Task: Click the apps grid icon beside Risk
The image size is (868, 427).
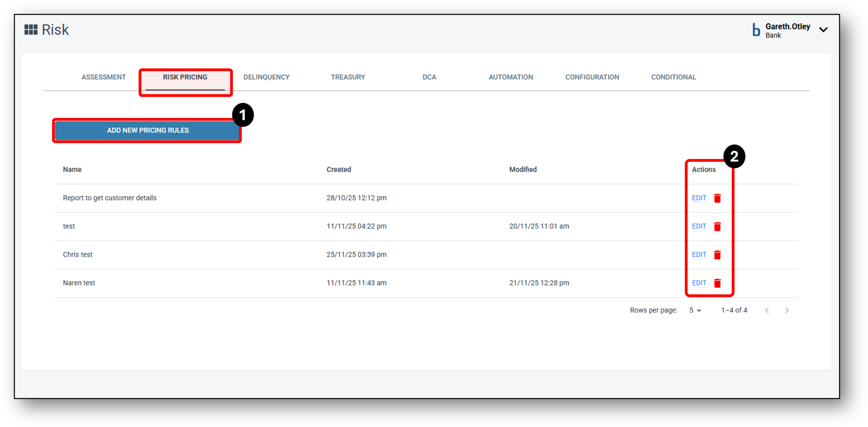Action: [31, 30]
